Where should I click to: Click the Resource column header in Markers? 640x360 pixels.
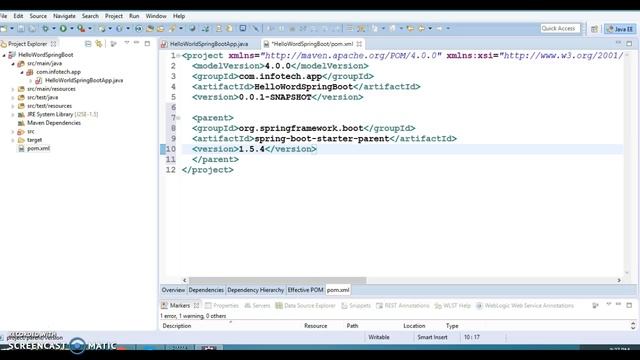(316, 326)
